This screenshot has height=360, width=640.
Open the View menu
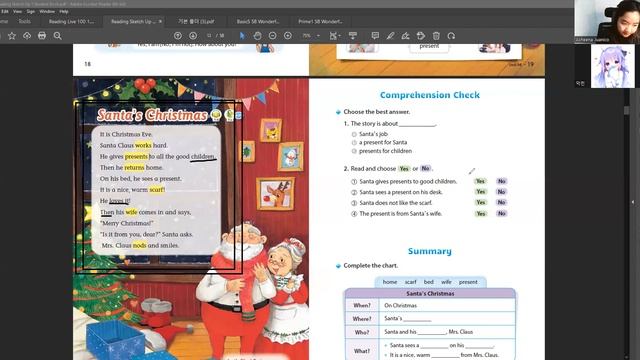(x=18, y=11)
